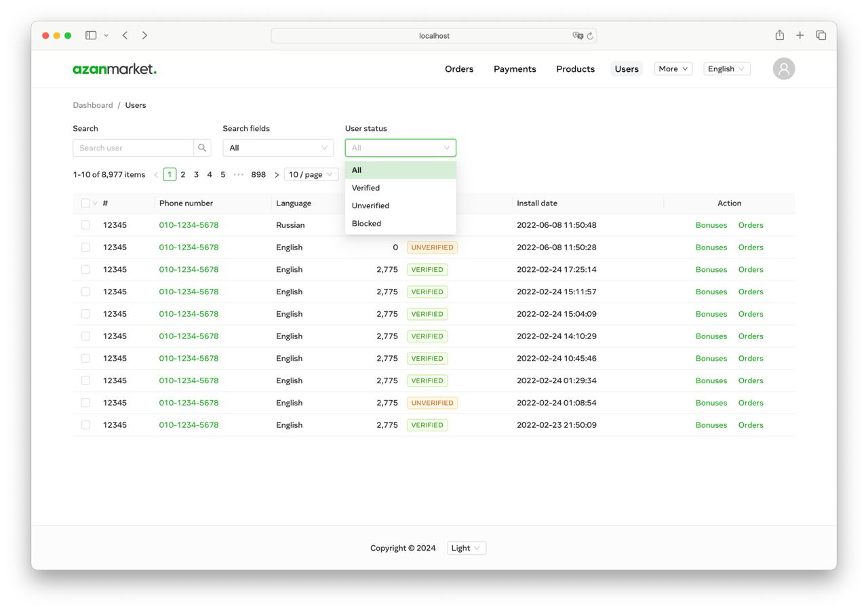The height and width of the screenshot is (611, 868).
Task: Open the Light theme selector in the footer
Action: pos(466,547)
